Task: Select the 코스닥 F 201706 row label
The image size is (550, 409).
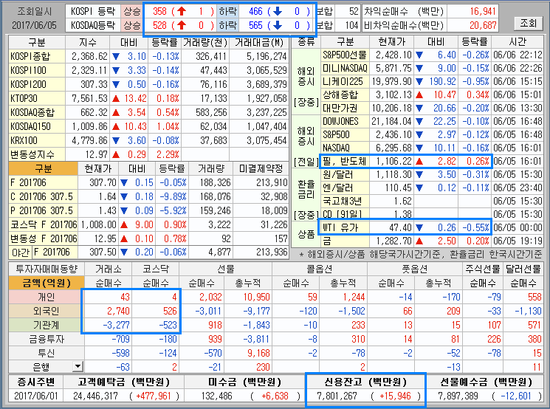Action: (43, 224)
